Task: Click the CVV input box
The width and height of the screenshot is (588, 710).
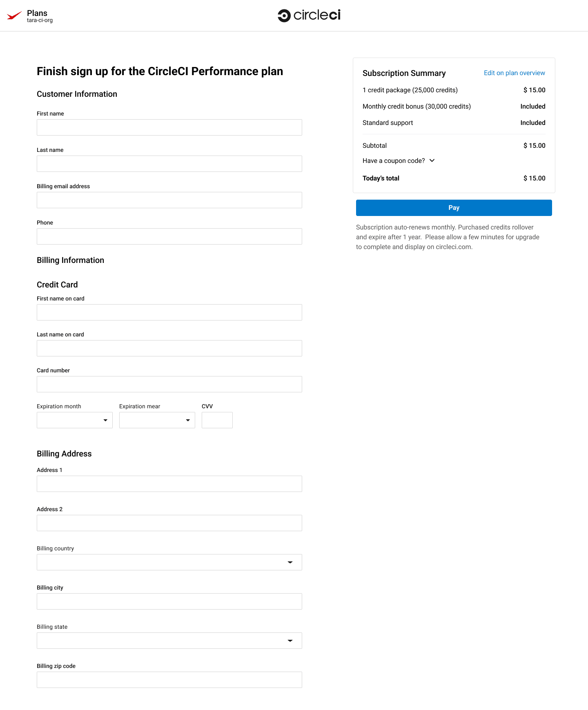Action: pos(217,420)
